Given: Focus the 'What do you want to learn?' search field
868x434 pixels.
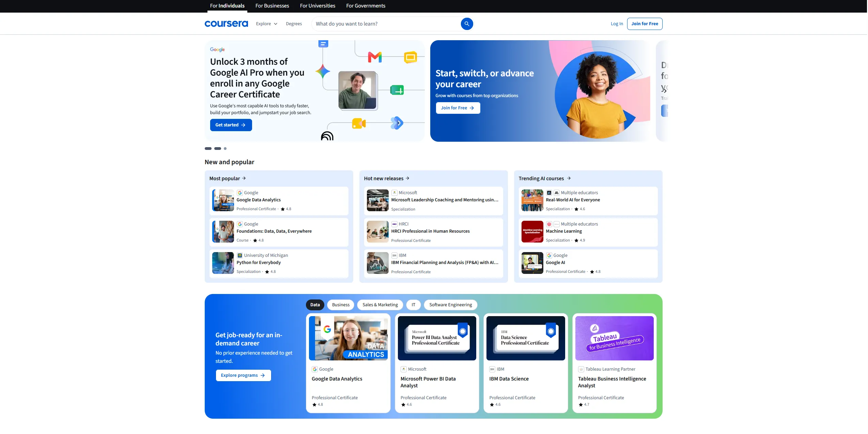Looking at the screenshot, I should click(x=387, y=24).
